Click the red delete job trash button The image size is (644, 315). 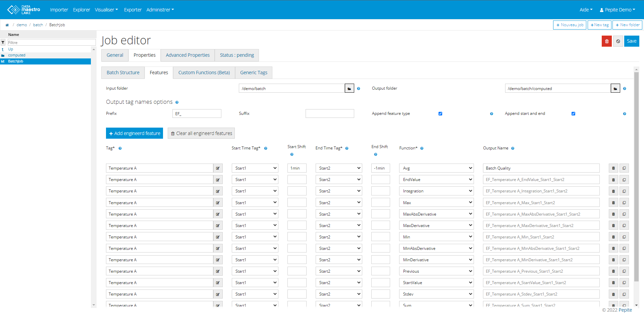[x=606, y=41]
